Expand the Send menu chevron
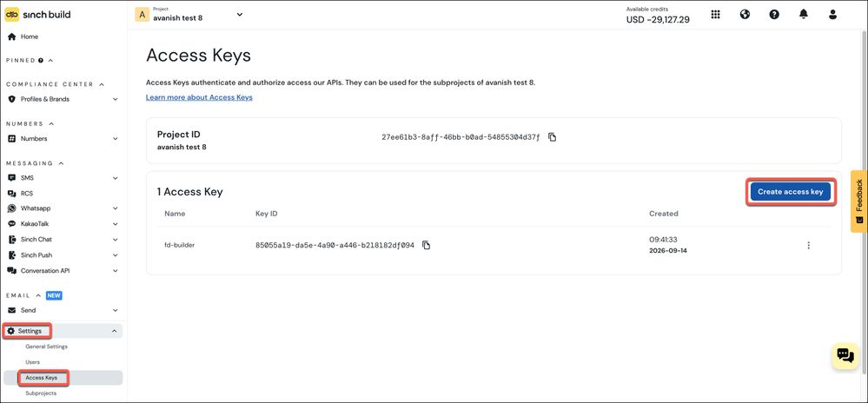Image resolution: width=868 pixels, height=403 pixels. pos(116,310)
